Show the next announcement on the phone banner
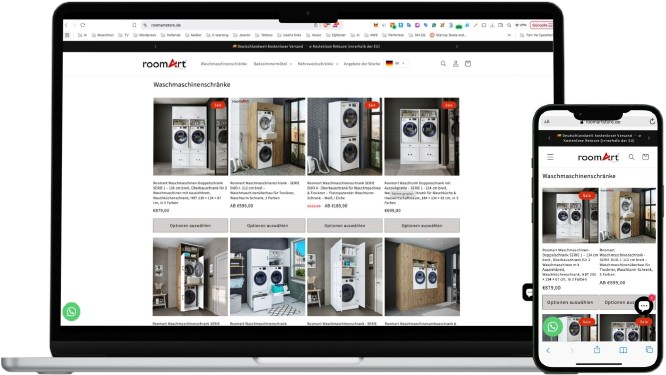The width and height of the screenshot is (666, 375). pyautogui.click(x=649, y=138)
